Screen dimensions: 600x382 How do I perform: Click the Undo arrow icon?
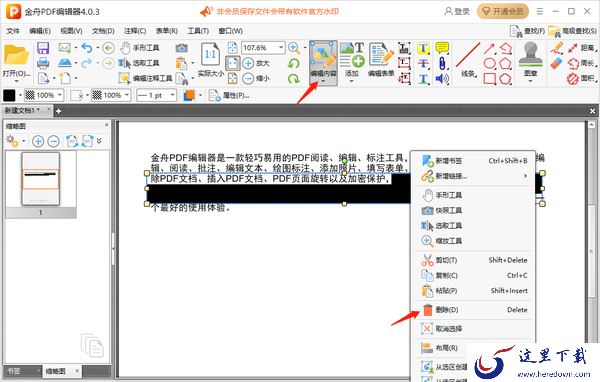click(87, 48)
